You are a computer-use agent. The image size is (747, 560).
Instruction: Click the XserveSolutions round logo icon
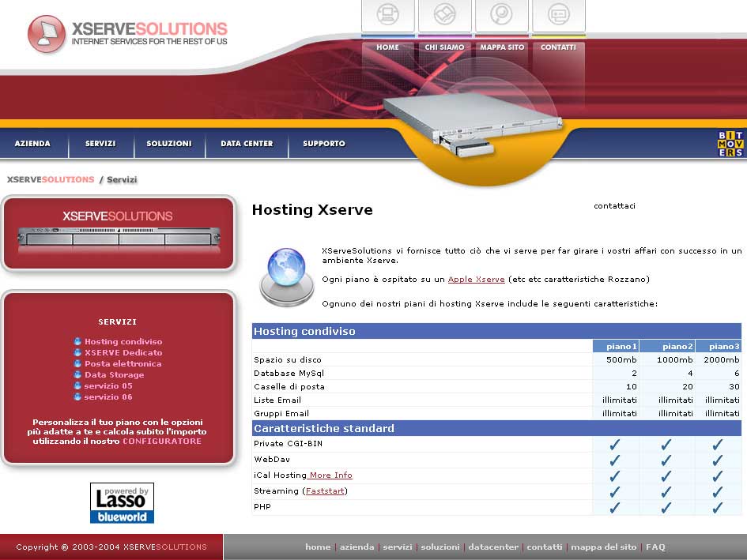(x=46, y=34)
